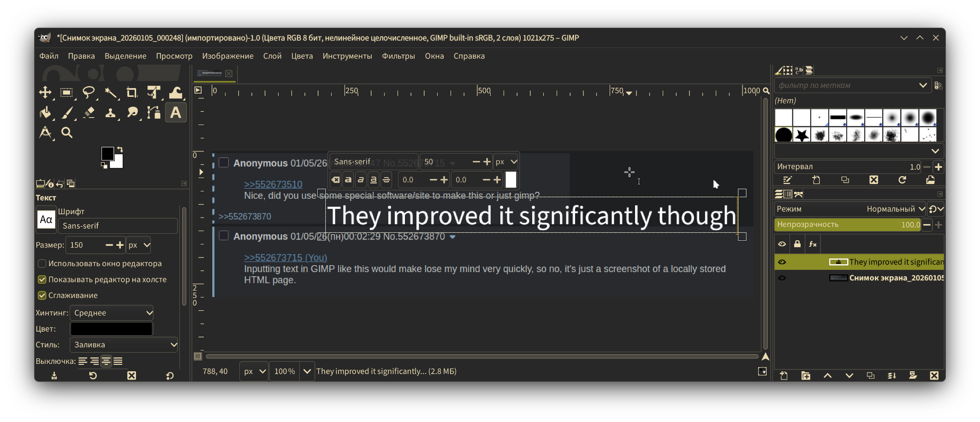Open the status bar unit dropdown
The image size is (980, 422).
pos(254,371)
